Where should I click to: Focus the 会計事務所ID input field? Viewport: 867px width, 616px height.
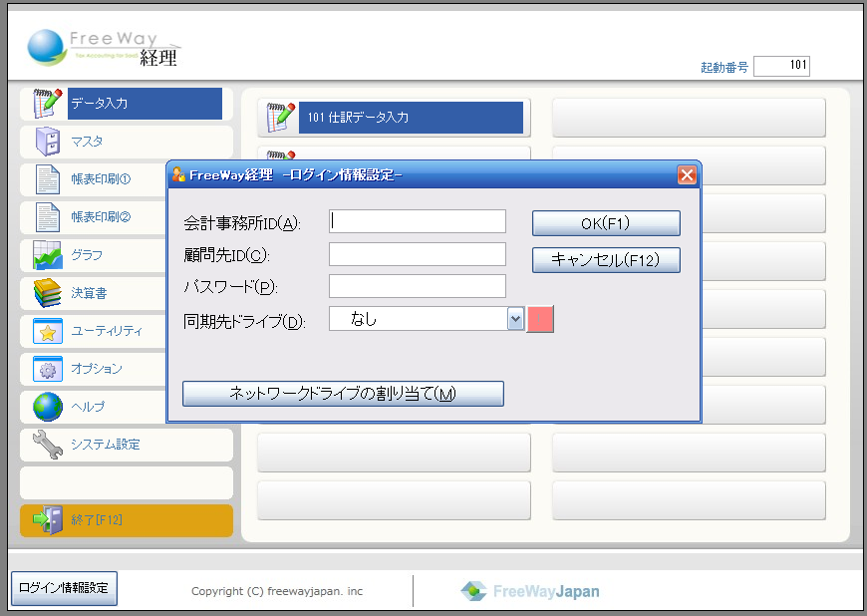[418, 221]
